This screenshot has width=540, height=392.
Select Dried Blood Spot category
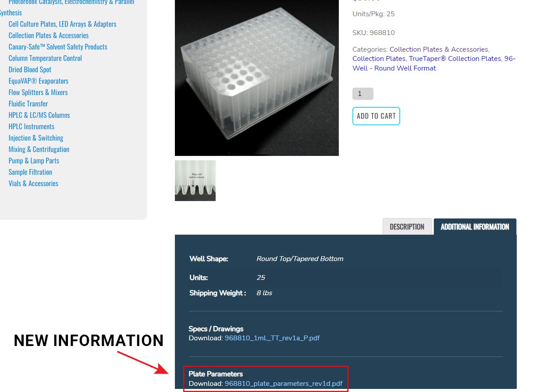pyautogui.click(x=30, y=70)
